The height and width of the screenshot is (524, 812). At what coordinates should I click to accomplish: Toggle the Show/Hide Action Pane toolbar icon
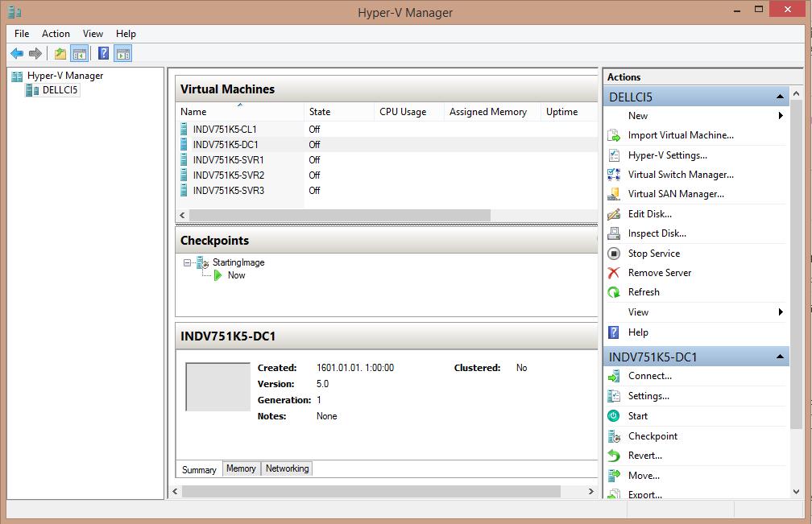click(123, 53)
